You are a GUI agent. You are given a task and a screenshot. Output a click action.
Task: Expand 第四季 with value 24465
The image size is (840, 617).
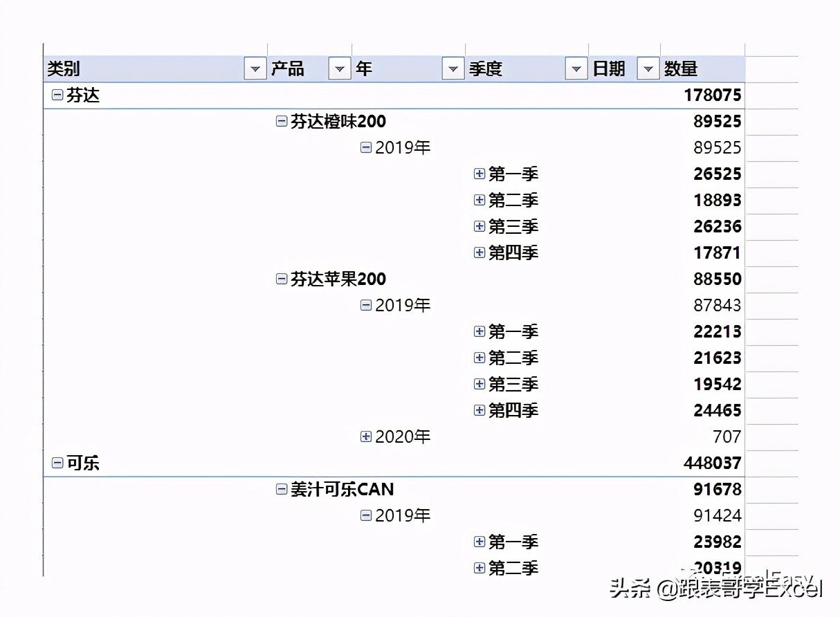[480, 411]
